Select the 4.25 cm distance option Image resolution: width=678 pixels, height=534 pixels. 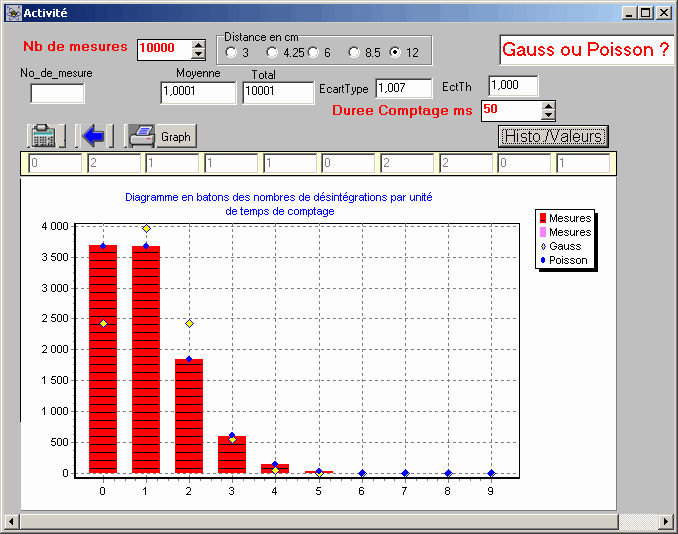(272, 52)
